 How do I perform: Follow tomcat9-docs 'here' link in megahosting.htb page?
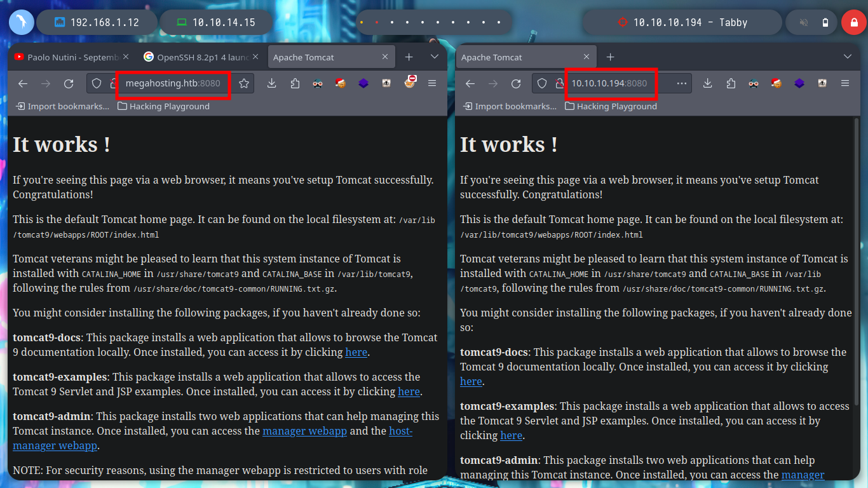[356, 352]
